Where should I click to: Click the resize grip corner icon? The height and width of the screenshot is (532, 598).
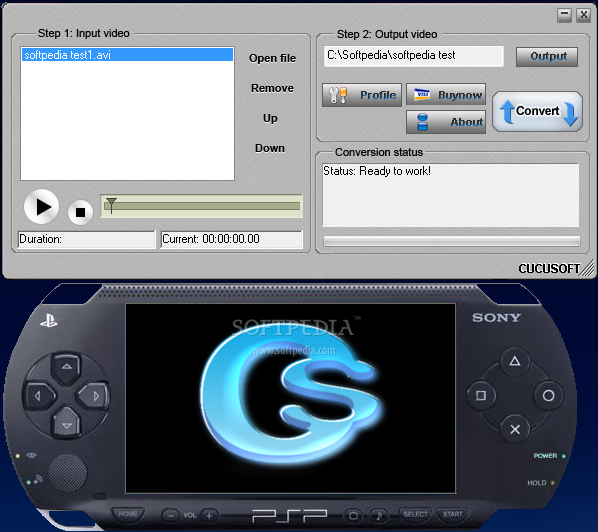(x=588, y=268)
